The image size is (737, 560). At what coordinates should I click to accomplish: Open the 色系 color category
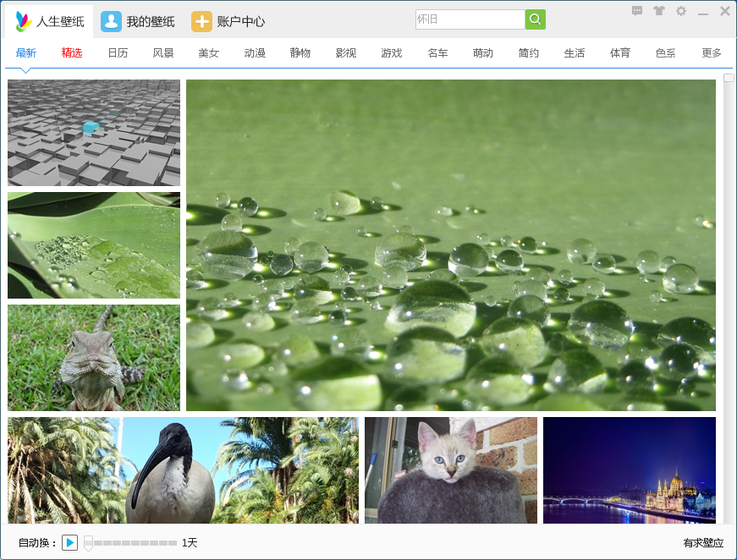tap(666, 53)
